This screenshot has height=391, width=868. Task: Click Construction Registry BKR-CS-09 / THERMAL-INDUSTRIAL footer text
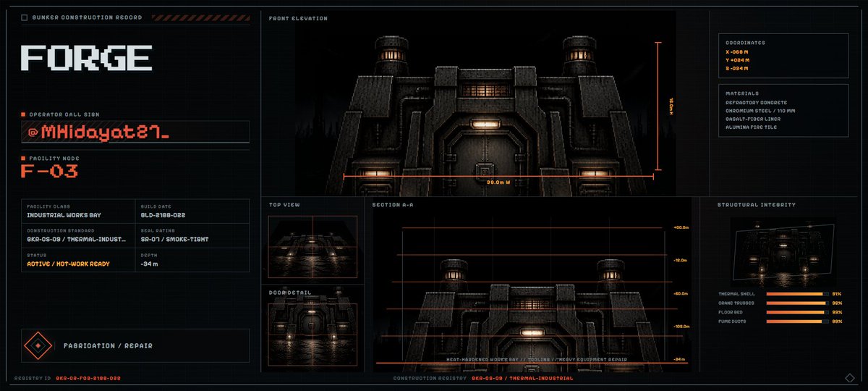[x=483, y=379]
